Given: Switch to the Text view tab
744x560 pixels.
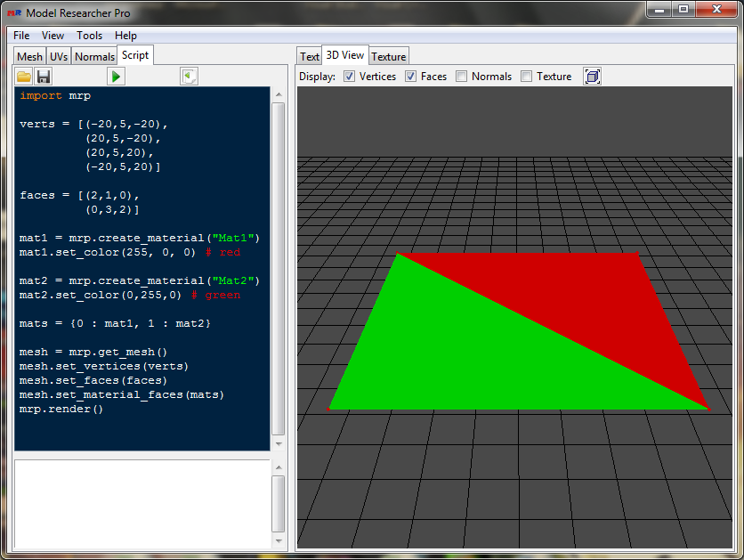Looking at the screenshot, I should pos(310,56).
